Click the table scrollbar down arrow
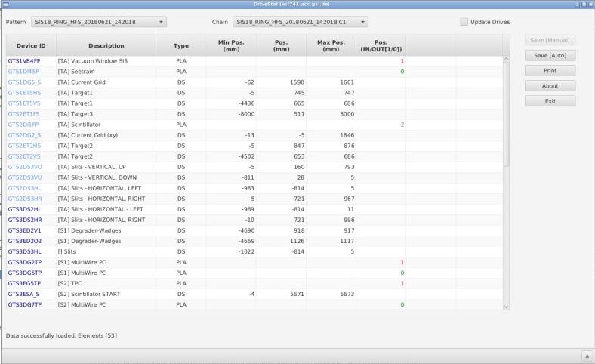This screenshot has width=595, height=364. 507,306
